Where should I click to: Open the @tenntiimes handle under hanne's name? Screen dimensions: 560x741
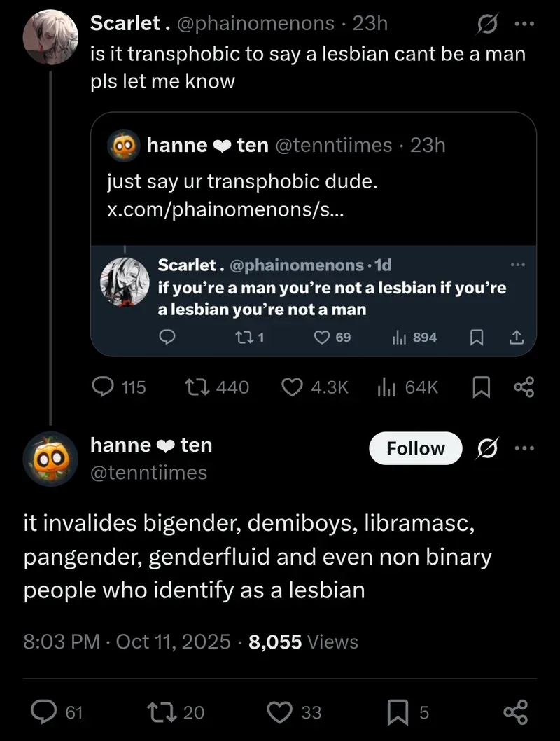[x=148, y=473]
